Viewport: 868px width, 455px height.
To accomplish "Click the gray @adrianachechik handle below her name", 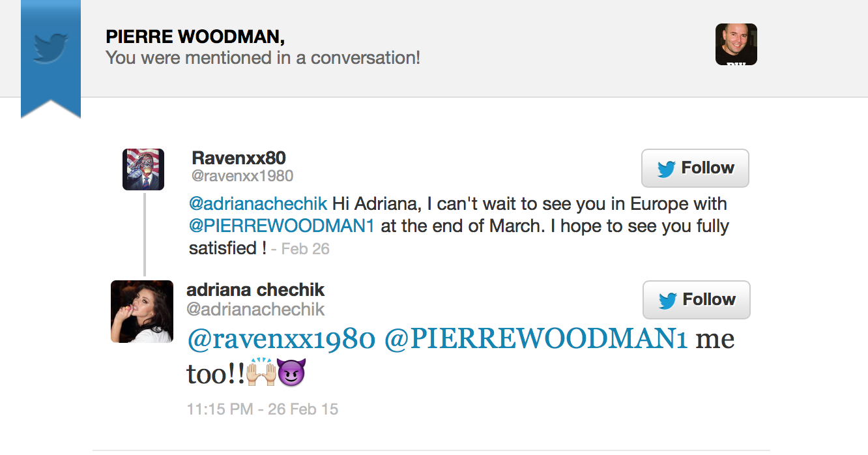I will 255,309.
